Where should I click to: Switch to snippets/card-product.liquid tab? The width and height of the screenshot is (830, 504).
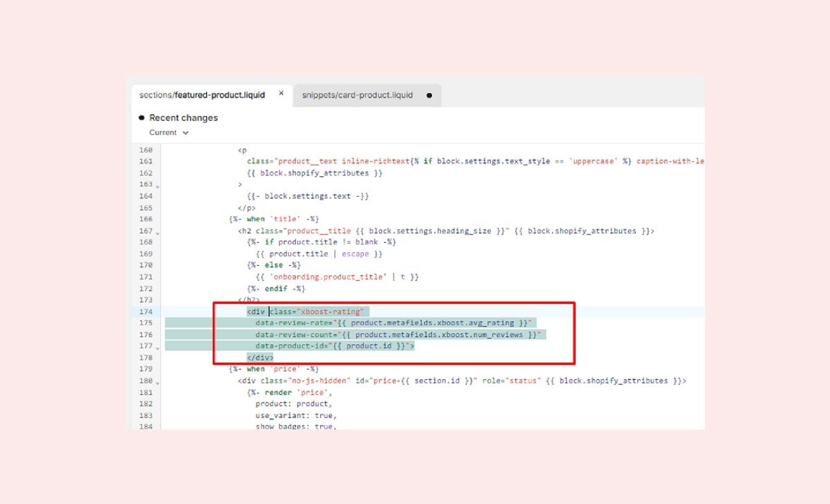click(357, 95)
